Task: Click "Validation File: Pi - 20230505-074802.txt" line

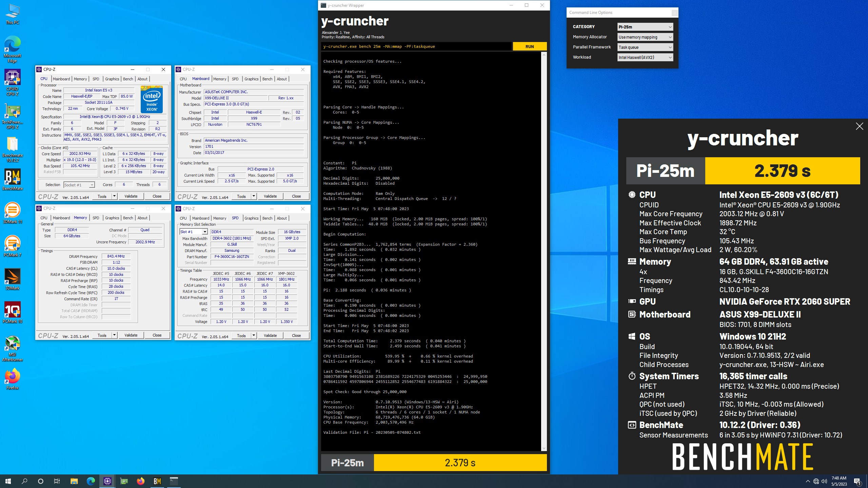Action: coord(372,432)
